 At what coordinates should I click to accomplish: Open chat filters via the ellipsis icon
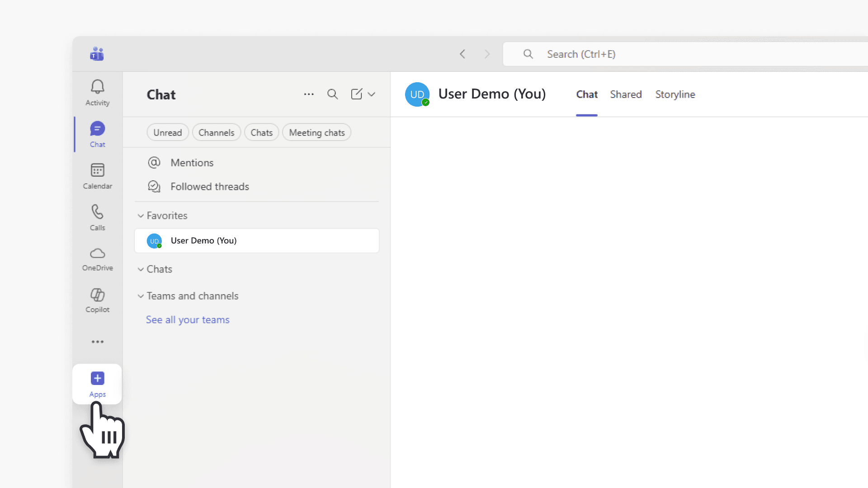pyautogui.click(x=309, y=94)
